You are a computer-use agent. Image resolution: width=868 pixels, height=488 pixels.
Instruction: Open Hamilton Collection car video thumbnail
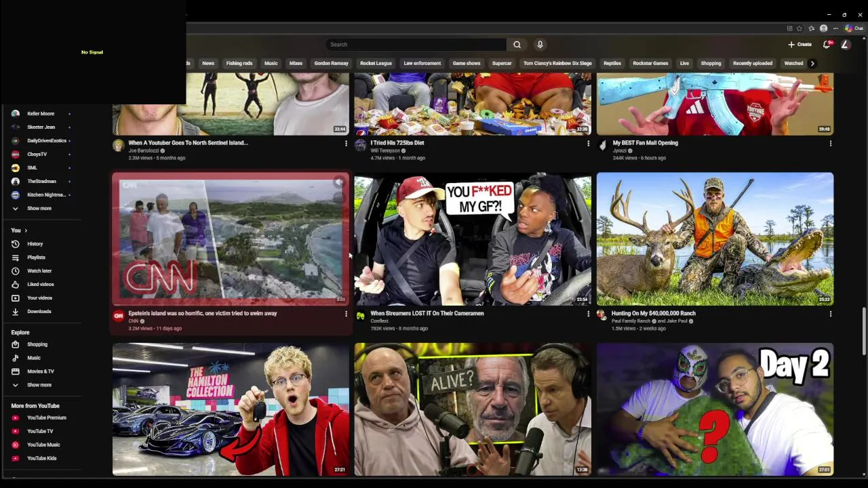point(231,409)
